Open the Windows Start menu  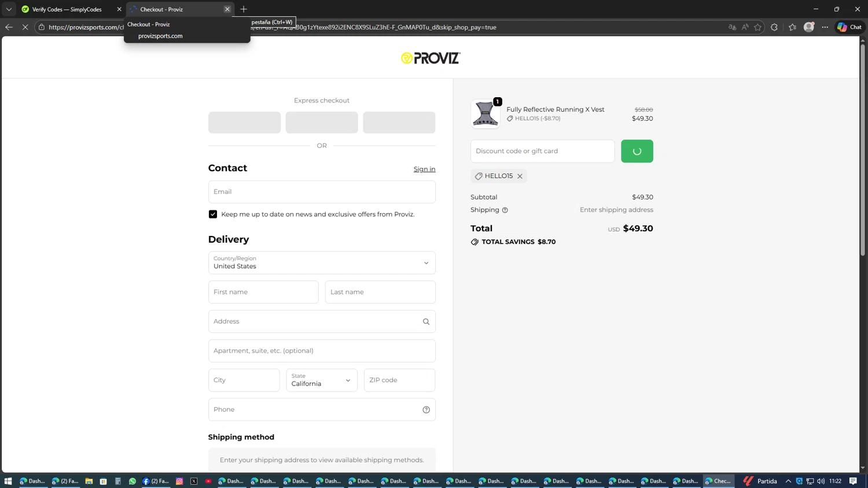point(8,481)
